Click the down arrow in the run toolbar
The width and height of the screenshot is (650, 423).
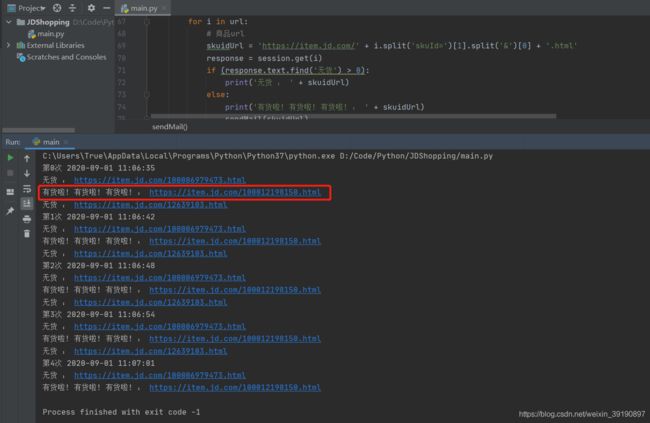(x=27, y=173)
